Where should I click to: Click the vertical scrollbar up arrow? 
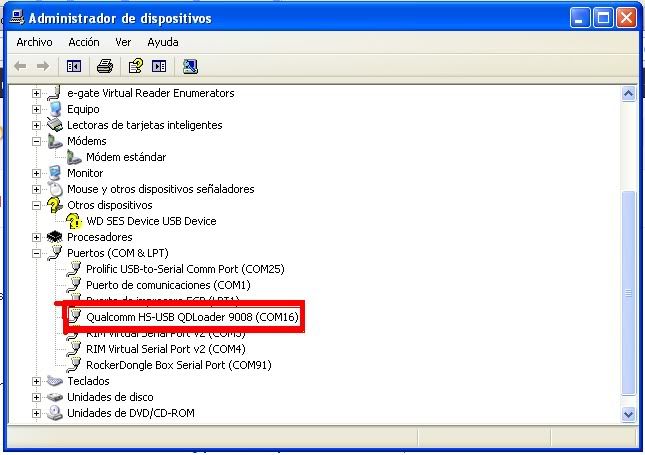point(629,93)
